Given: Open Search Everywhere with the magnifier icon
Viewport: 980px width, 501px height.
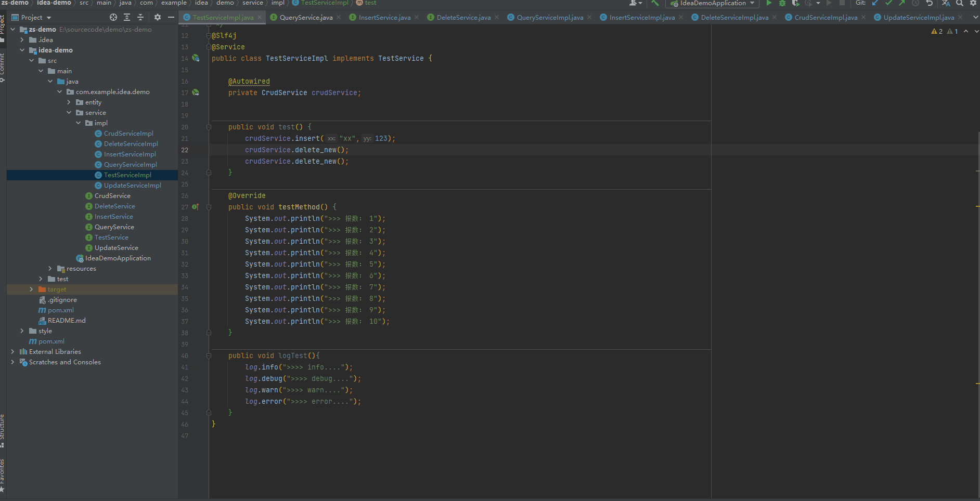Looking at the screenshot, I should (x=960, y=4).
